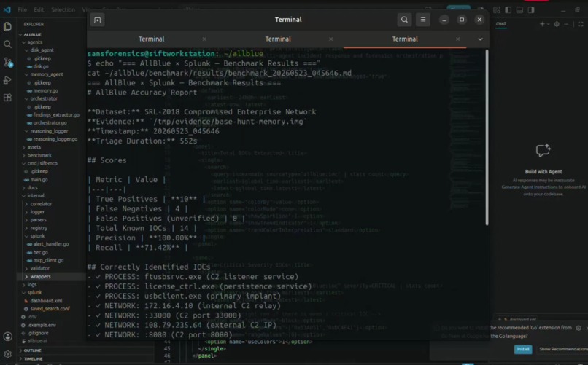Open chat settings gear in Chat panel
The height and width of the screenshot is (365, 588).
coord(557,24)
